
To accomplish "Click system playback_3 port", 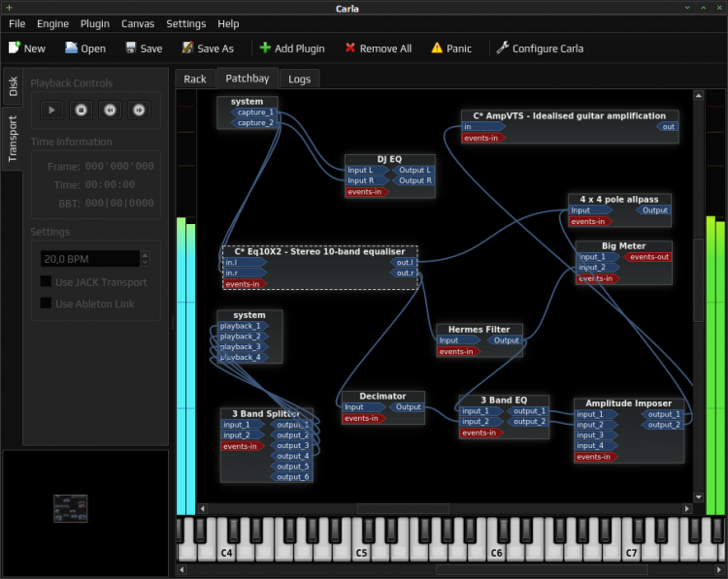I will coord(243,346).
